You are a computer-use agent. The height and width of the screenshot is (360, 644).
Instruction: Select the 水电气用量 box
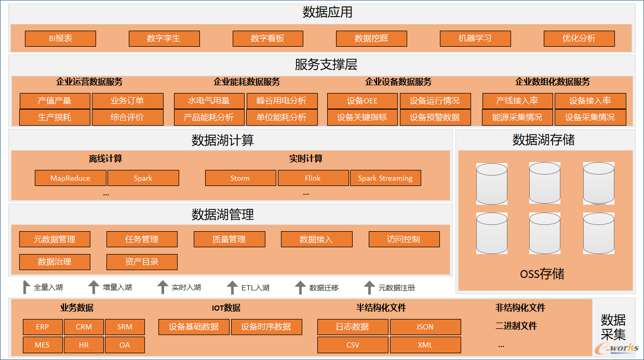tap(209, 101)
